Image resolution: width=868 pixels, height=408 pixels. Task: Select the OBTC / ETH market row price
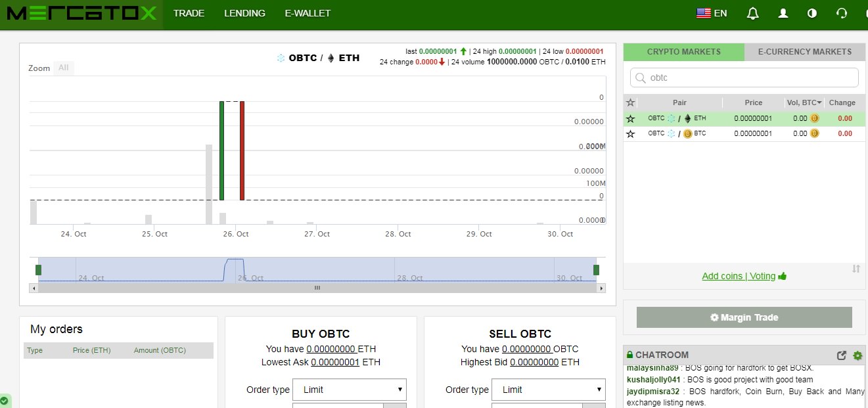[753, 119]
